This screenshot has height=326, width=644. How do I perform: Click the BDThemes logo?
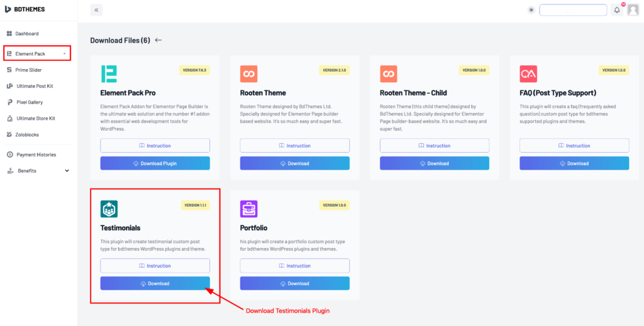[x=25, y=9]
